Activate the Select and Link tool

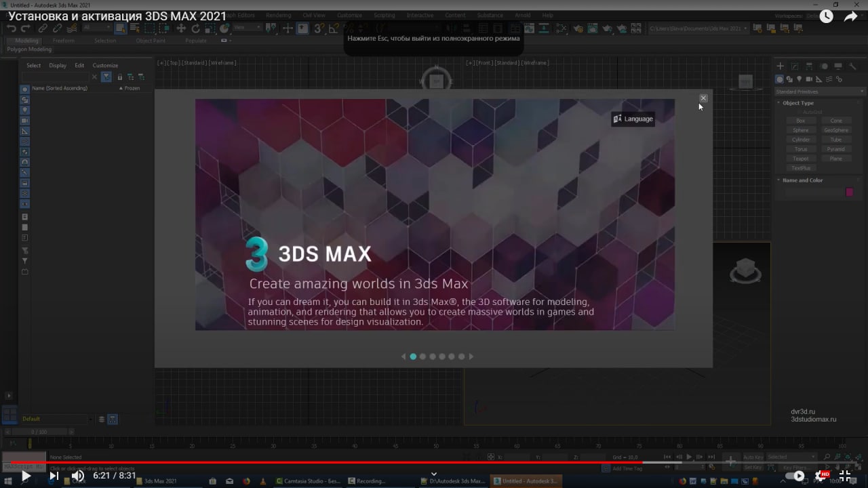(43, 28)
